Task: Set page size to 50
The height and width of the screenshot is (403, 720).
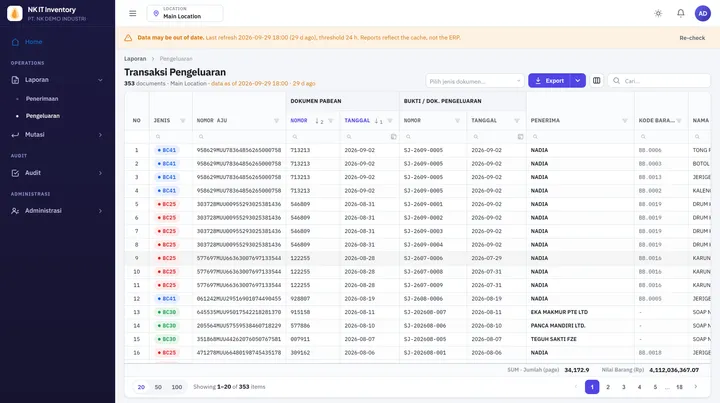Action: point(158,387)
